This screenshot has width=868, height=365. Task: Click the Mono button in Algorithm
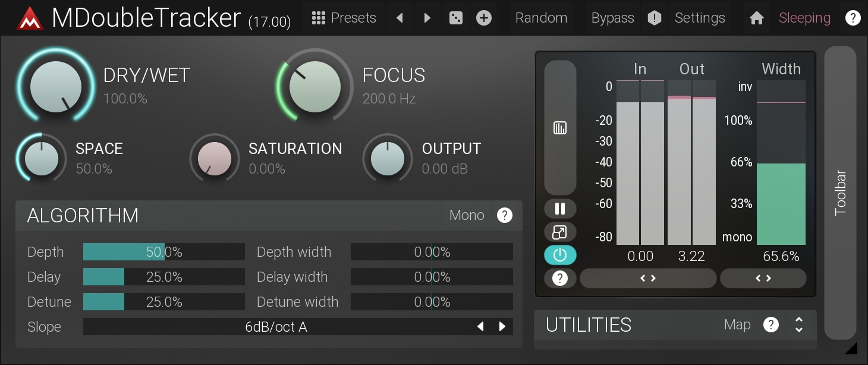467,215
